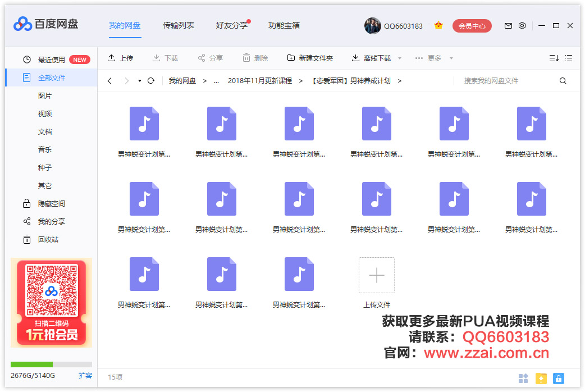Open 最近使用 in the sidebar
The width and height of the screenshot is (585, 392).
[x=52, y=60]
